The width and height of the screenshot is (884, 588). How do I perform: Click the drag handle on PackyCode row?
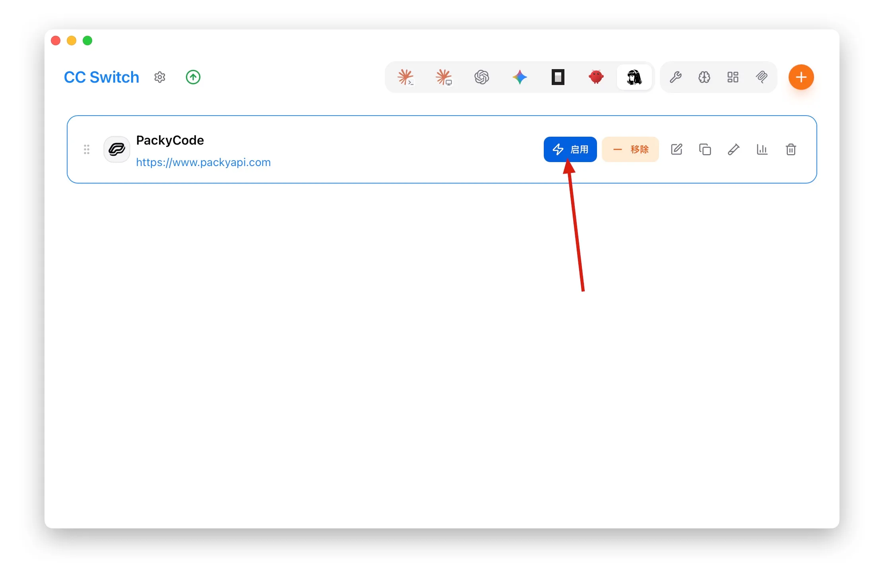[87, 149]
